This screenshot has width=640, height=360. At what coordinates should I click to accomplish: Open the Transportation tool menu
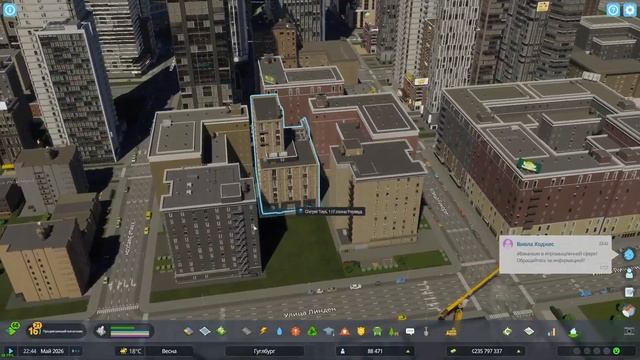click(x=377, y=331)
